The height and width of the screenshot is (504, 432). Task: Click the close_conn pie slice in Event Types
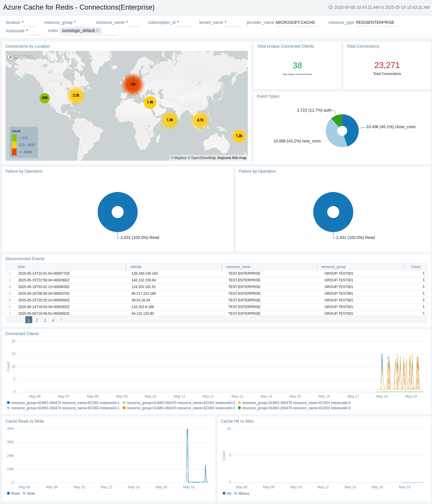point(352,129)
